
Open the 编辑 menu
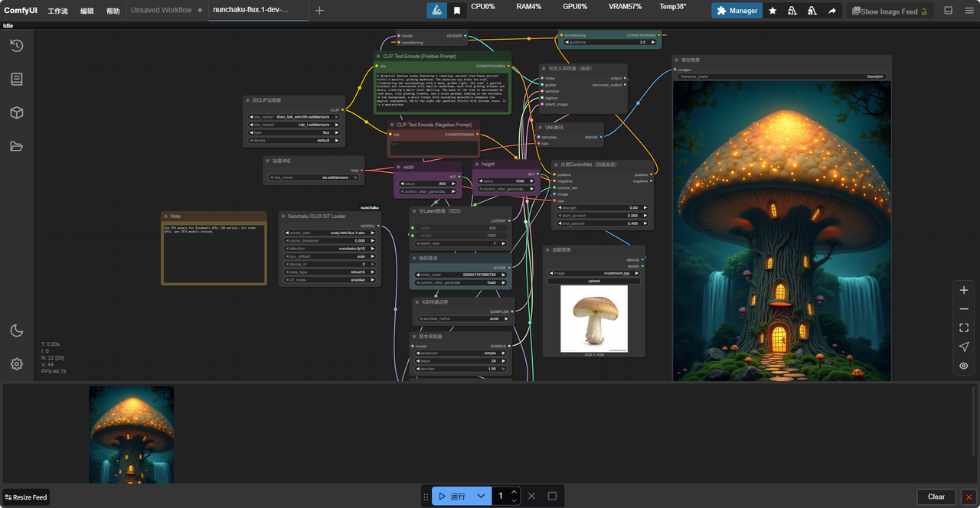pyautogui.click(x=87, y=11)
